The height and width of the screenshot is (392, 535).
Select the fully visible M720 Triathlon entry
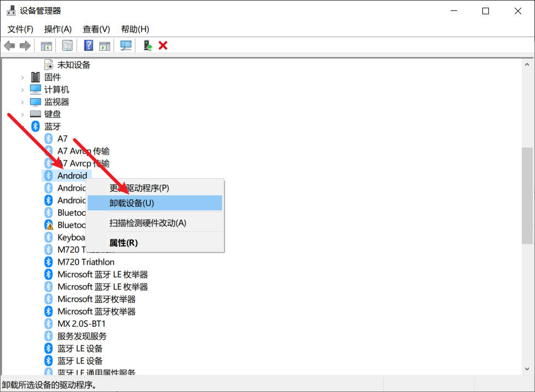[x=86, y=262]
